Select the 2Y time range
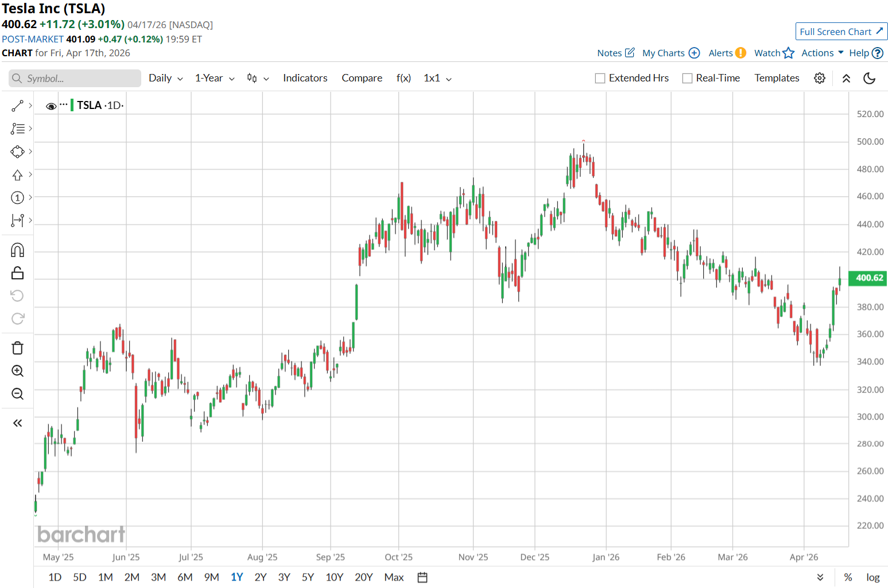Viewport: 888px width, 588px height. coord(261,578)
